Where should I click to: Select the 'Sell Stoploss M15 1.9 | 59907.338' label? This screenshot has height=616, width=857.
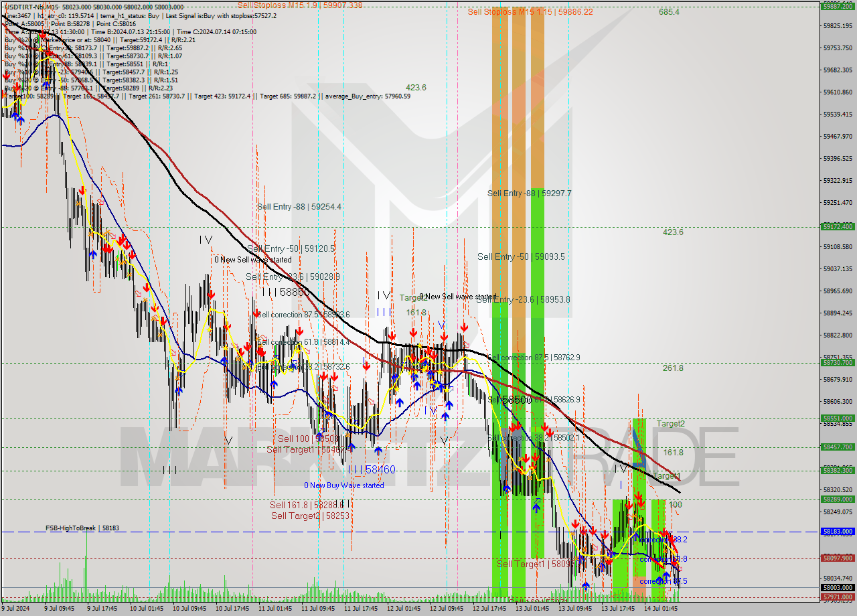(300, 5)
